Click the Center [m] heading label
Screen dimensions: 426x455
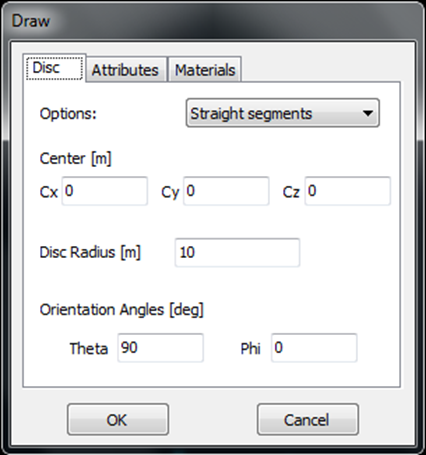75,158
